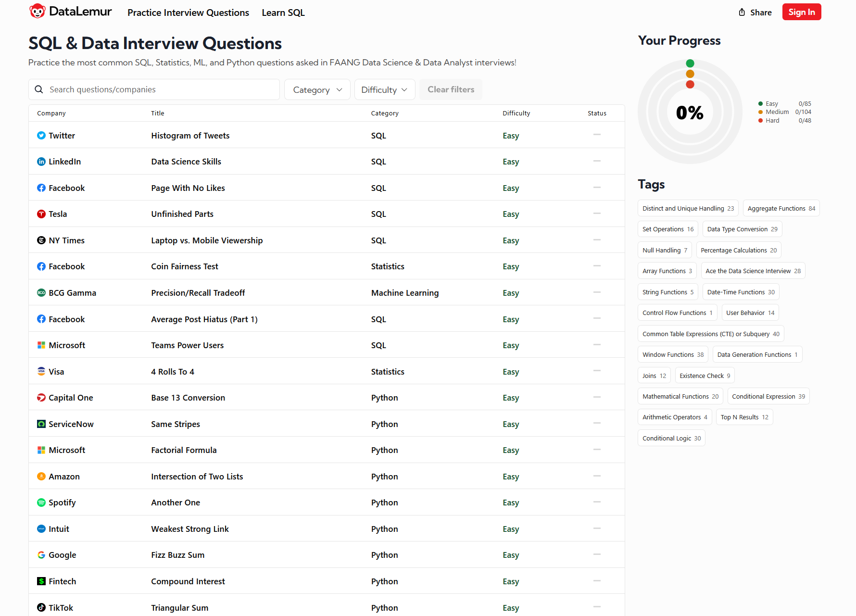Viewport: 856px width, 616px height.
Task: Open Laptop vs. Mobile Viewership question
Action: tap(207, 240)
